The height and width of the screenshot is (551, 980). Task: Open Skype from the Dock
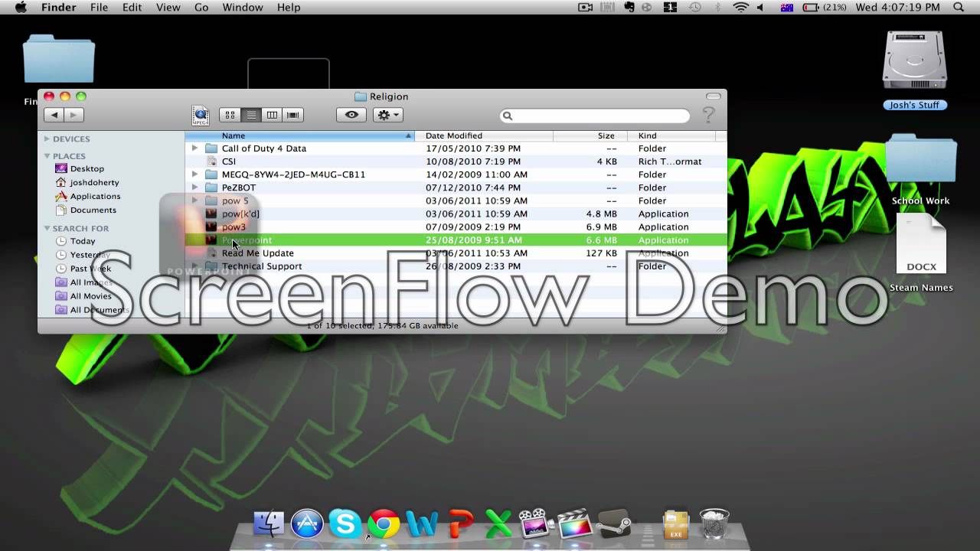(345, 525)
